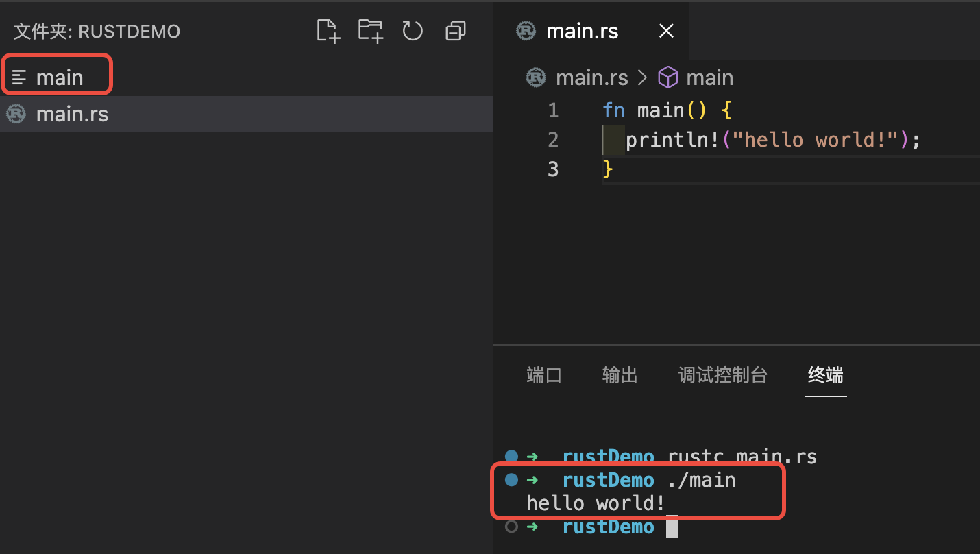The height and width of the screenshot is (554, 980).
Task: Click the lines file icon beside main
Action: coord(19,77)
